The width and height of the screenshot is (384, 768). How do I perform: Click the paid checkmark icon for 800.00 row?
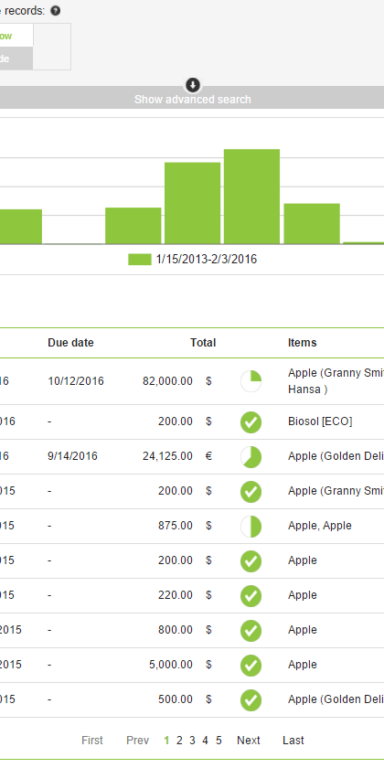click(x=251, y=631)
